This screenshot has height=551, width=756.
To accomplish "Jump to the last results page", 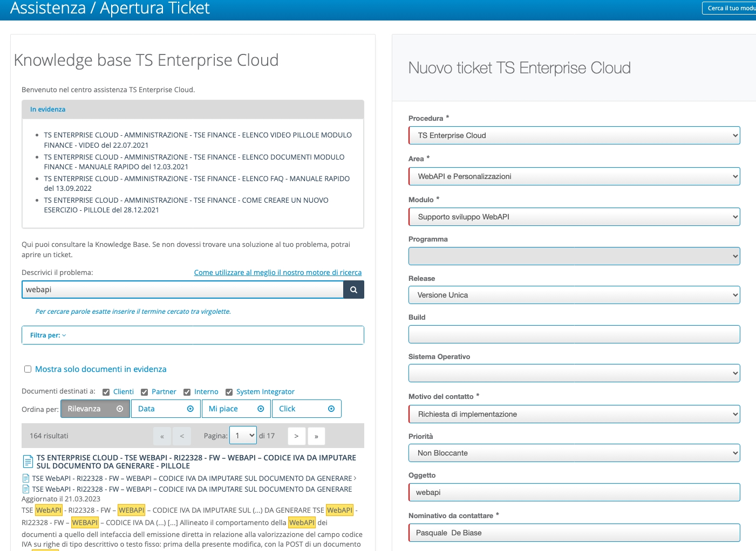I will point(316,436).
